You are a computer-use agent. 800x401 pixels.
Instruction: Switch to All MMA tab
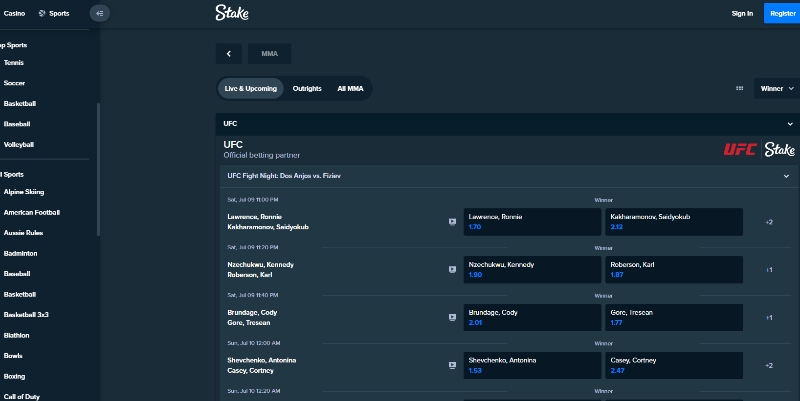click(x=350, y=88)
